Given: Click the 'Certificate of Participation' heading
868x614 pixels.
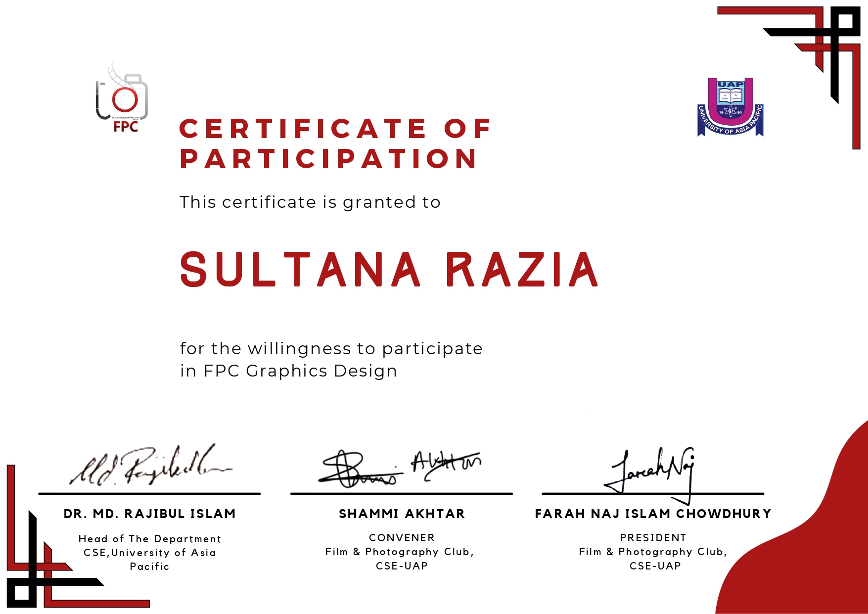Looking at the screenshot, I should [x=335, y=143].
